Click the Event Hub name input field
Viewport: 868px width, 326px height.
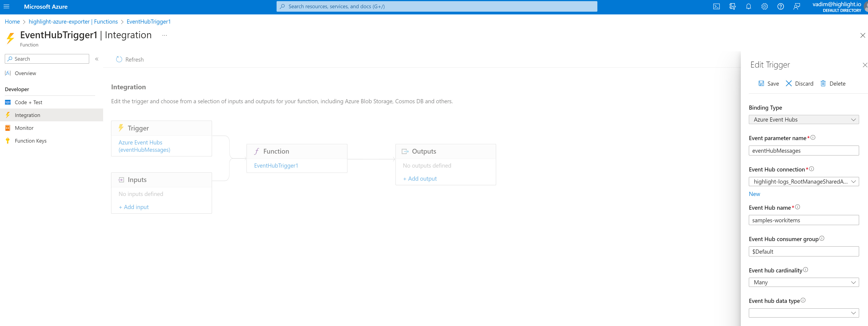[x=804, y=220]
